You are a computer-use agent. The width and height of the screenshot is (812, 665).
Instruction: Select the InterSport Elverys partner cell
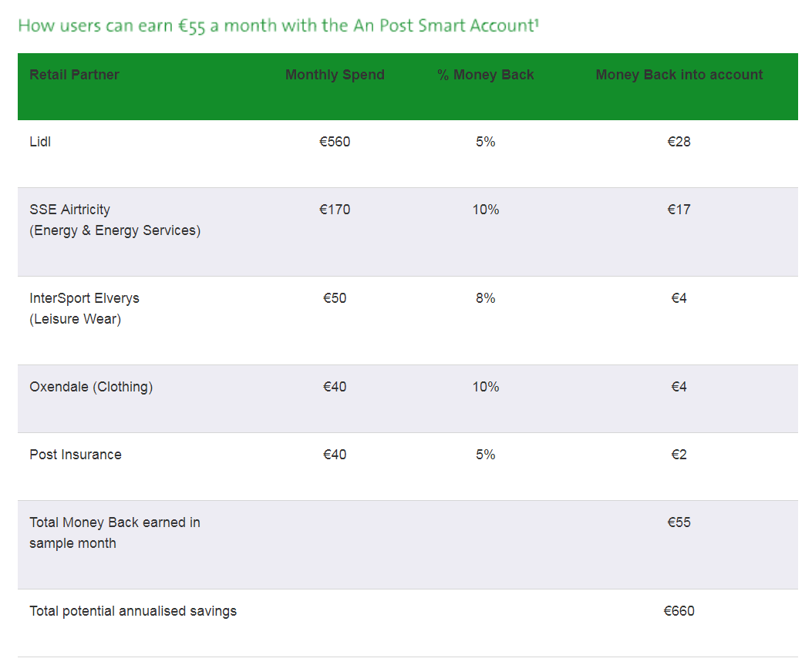(84, 308)
